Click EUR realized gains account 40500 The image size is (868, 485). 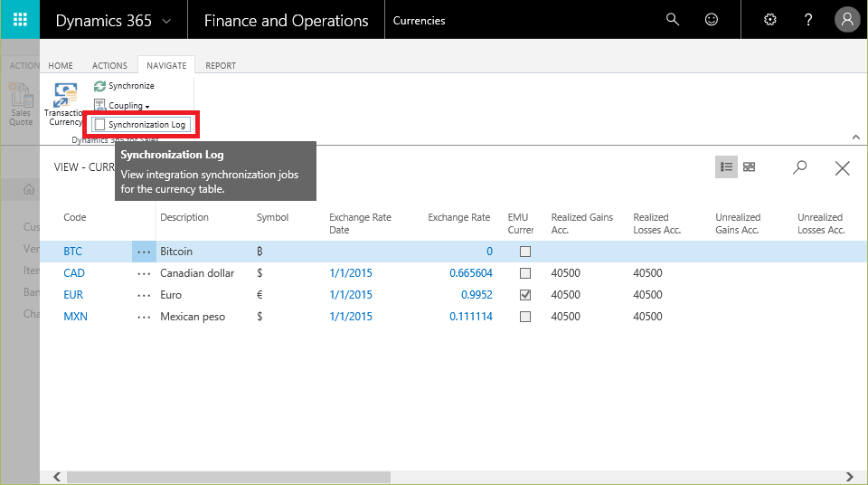(x=566, y=294)
